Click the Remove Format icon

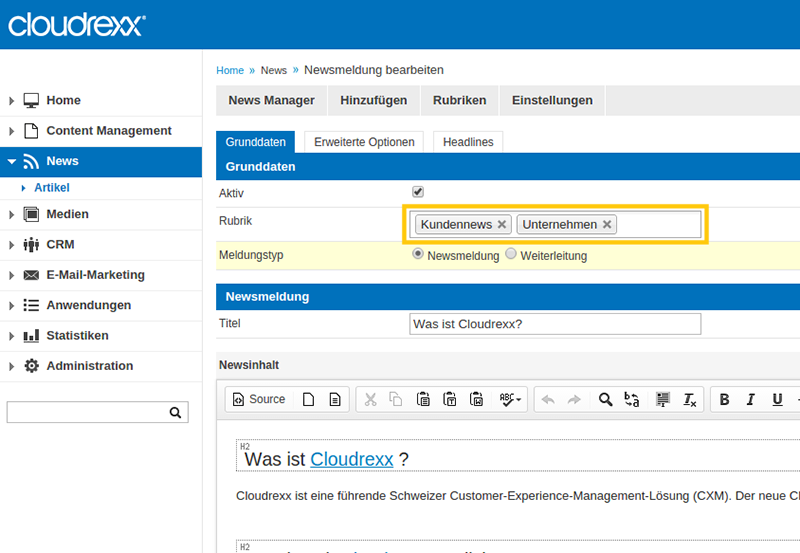[689, 399]
